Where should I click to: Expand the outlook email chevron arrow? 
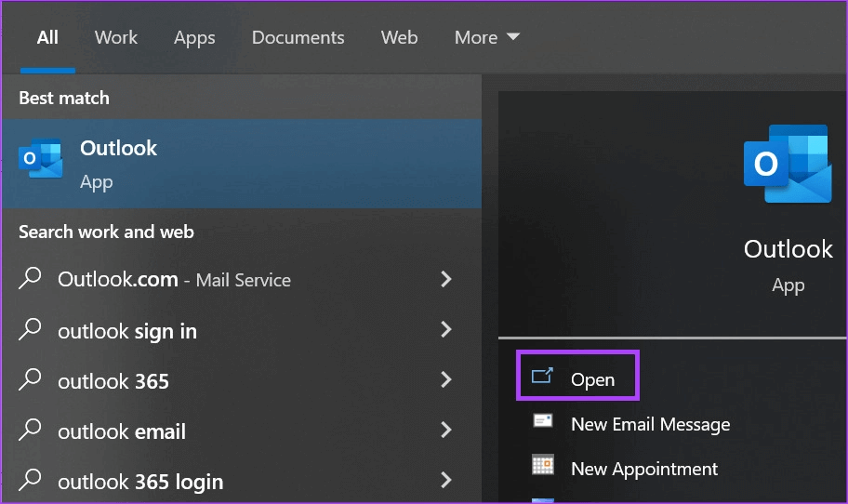coord(445,430)
